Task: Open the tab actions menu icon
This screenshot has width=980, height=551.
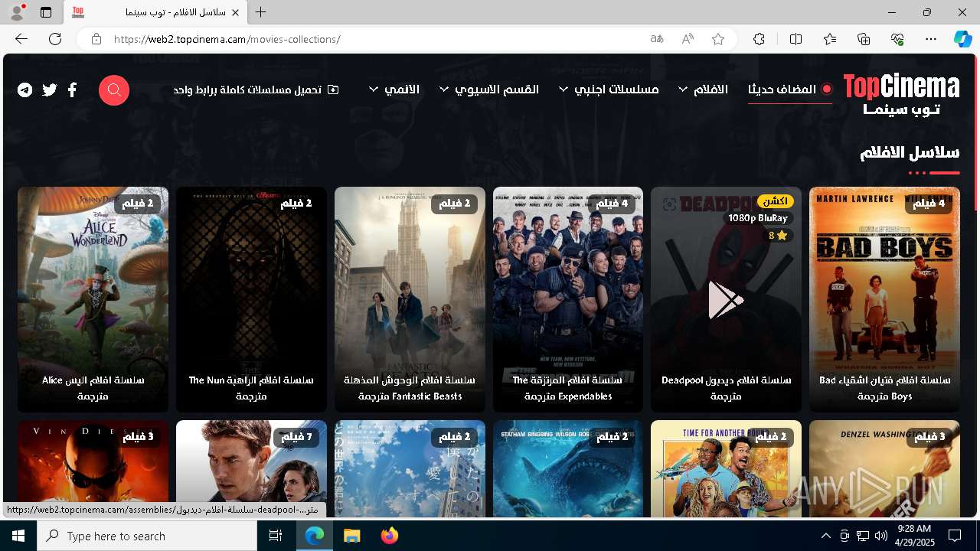Action: pos(46,12)
